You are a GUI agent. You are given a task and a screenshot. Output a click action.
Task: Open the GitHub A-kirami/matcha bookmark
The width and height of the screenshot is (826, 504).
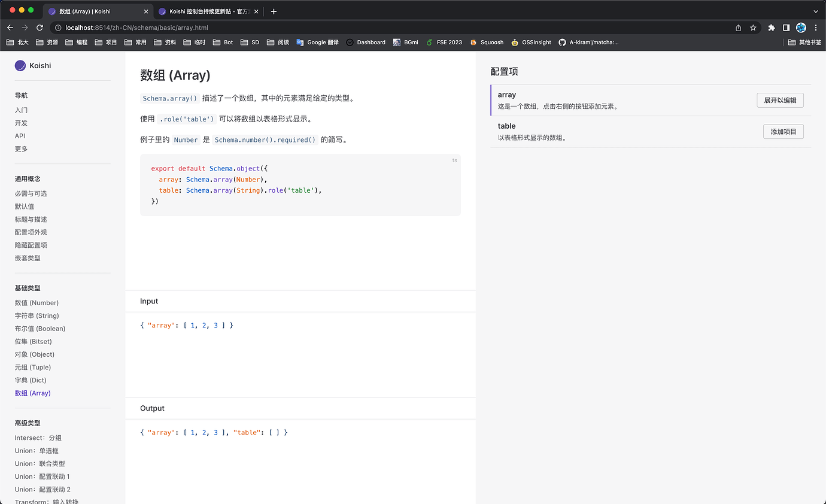[x=588, y=42]
